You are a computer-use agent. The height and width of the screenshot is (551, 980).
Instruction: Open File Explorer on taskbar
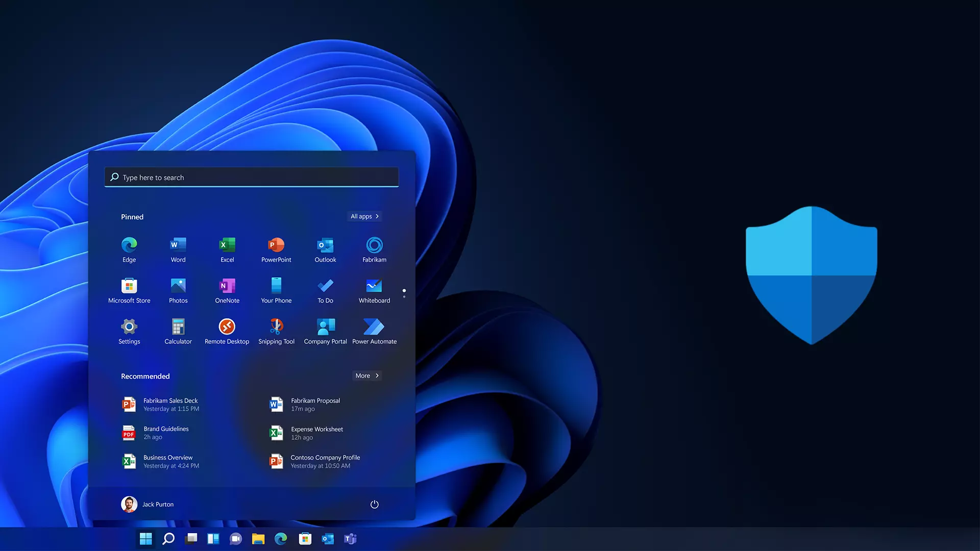(x=258, y=539)
